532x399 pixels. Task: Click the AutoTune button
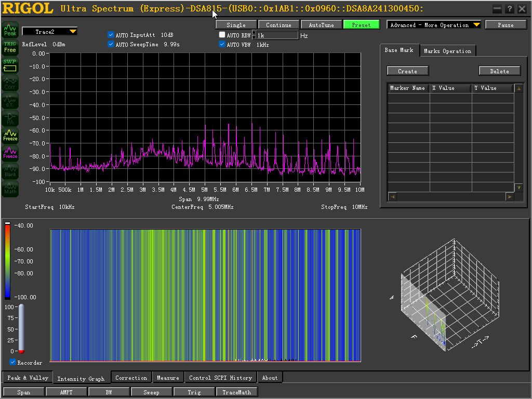coord(321,25)
